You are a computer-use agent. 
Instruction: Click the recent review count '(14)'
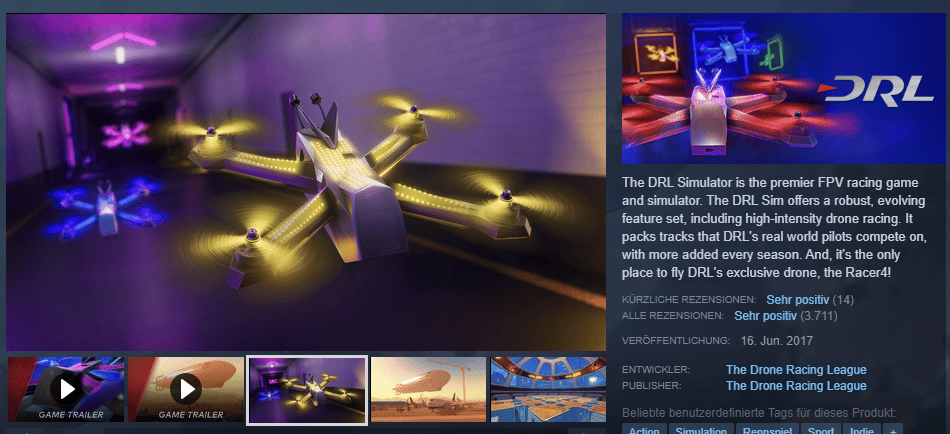point(843,299)
